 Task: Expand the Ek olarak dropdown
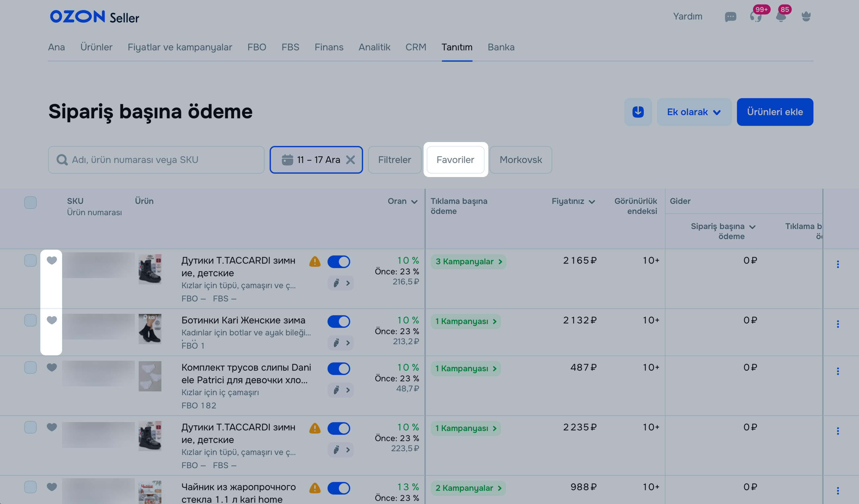click(x=694, y=112)
